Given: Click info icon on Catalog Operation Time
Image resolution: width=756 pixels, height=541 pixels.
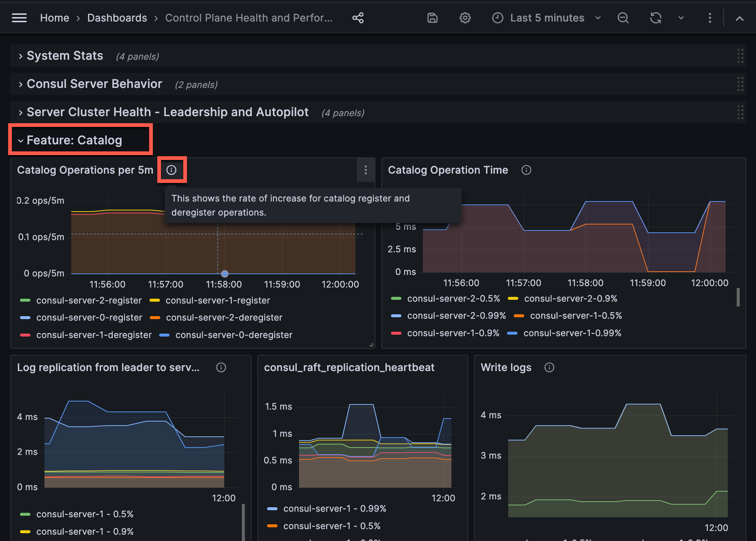Looking at the screenshot, I should [x=526, y=170].
